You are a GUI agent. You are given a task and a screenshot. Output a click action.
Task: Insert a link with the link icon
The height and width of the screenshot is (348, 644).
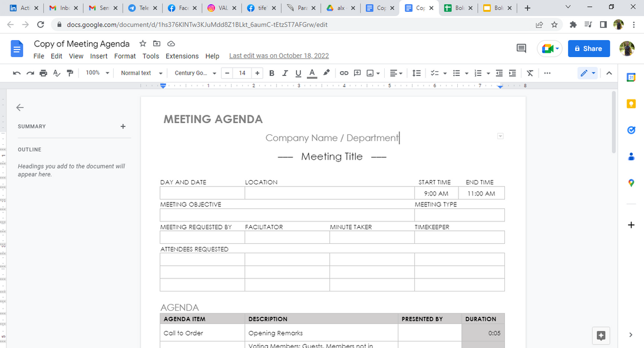pos(344,73)
